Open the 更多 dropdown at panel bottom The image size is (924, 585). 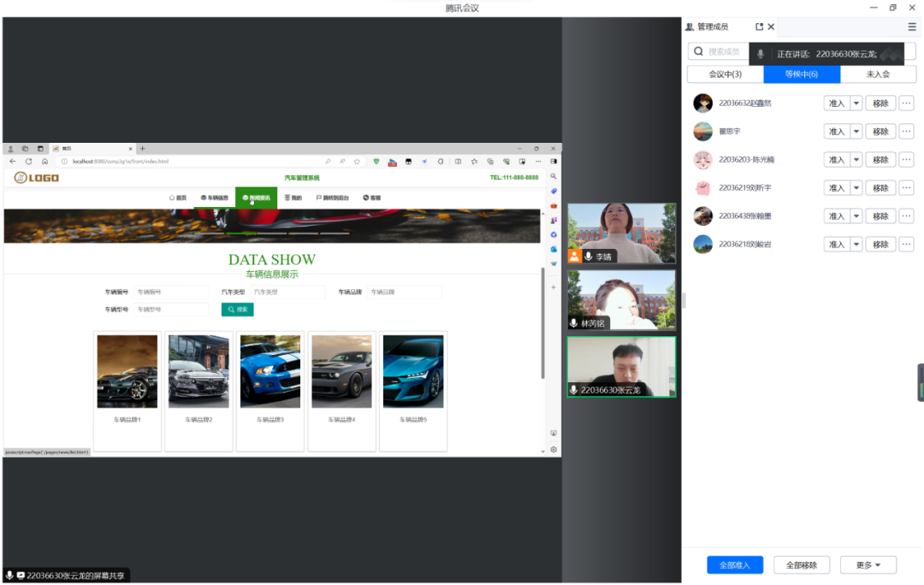pyautogui.click(x=868, y=565)
